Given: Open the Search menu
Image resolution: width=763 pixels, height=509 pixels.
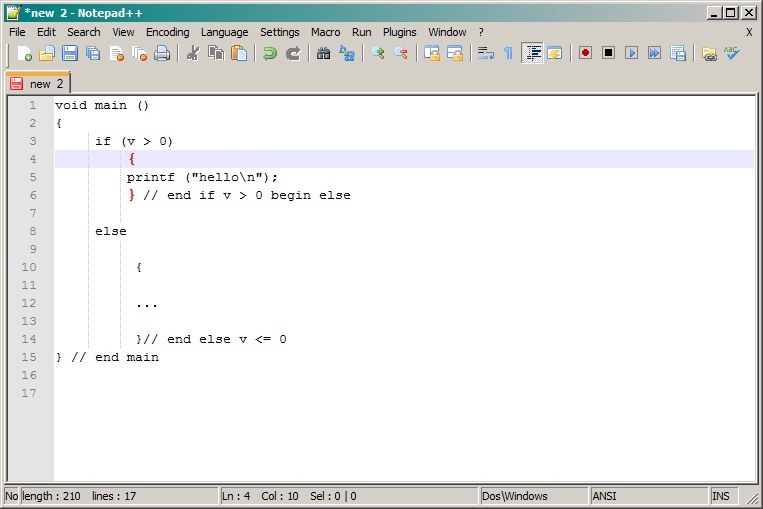Looking at the screenshot, I should 84,32.
